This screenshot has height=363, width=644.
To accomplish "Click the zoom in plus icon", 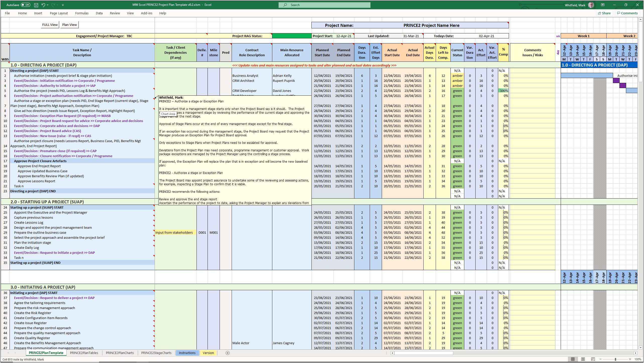I will pos(630,359).
